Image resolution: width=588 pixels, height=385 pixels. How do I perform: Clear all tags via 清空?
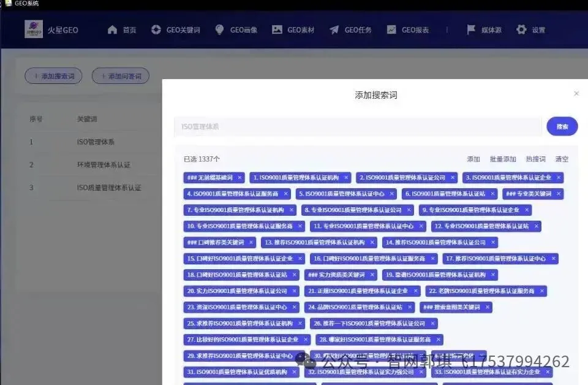tap(562, 159)
